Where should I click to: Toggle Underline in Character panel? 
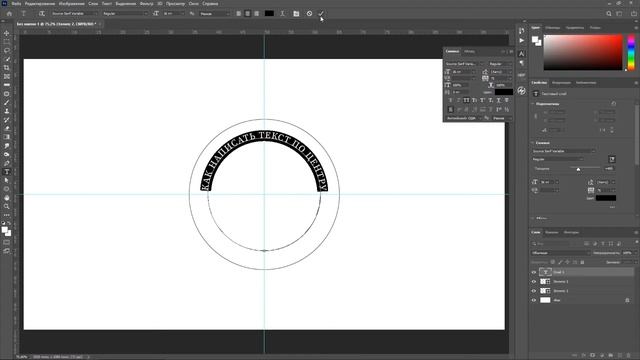point(498,100)
